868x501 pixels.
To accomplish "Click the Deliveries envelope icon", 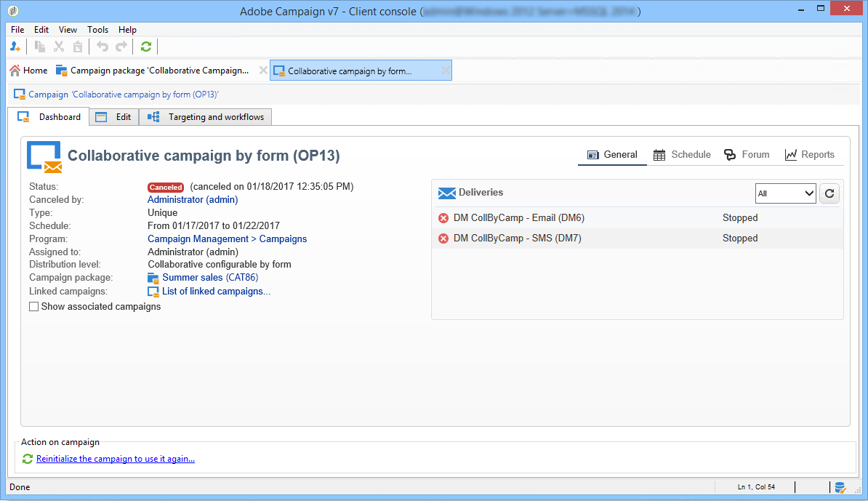I will [x=447, y=193].
